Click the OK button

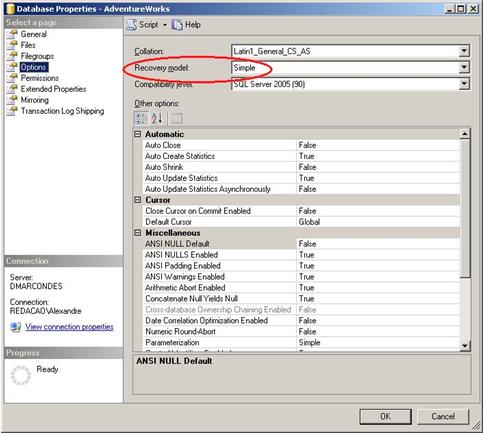click(385, 416)
